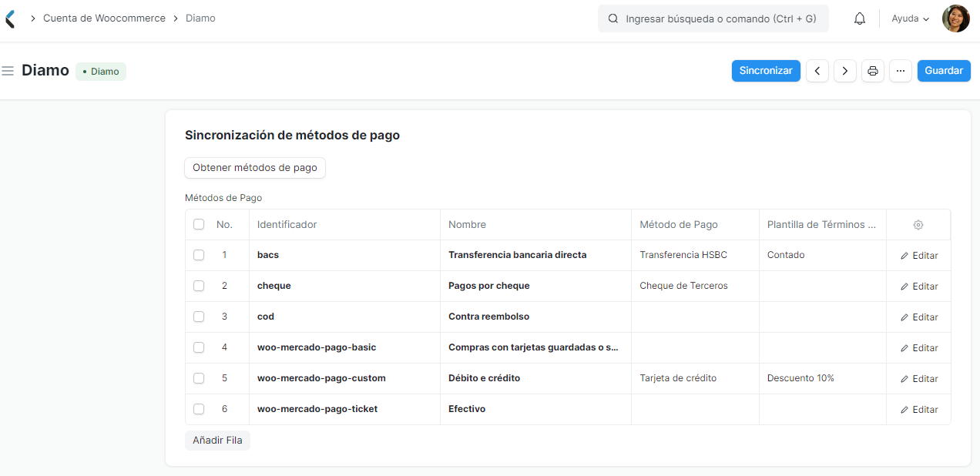Viewport: 980px width, 476px height.
Task: Click the search magnifier icon
Action: [612, 18]
